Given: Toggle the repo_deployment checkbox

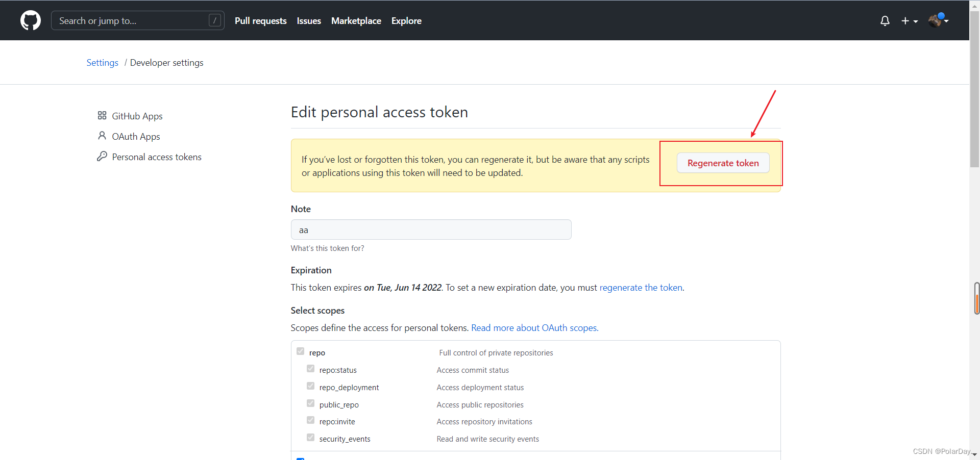Looking at the screenshot, I should point(310,386).
